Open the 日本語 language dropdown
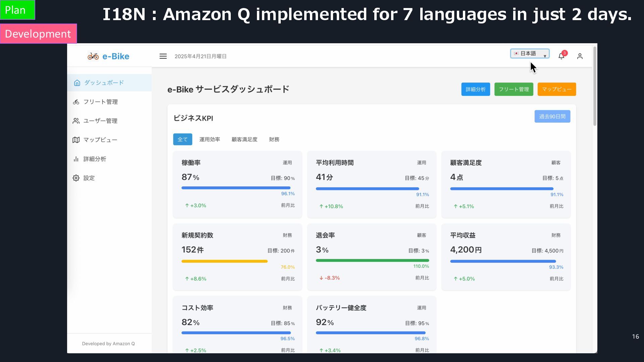Viewport: 644px width, 362px height. [530, 54]
